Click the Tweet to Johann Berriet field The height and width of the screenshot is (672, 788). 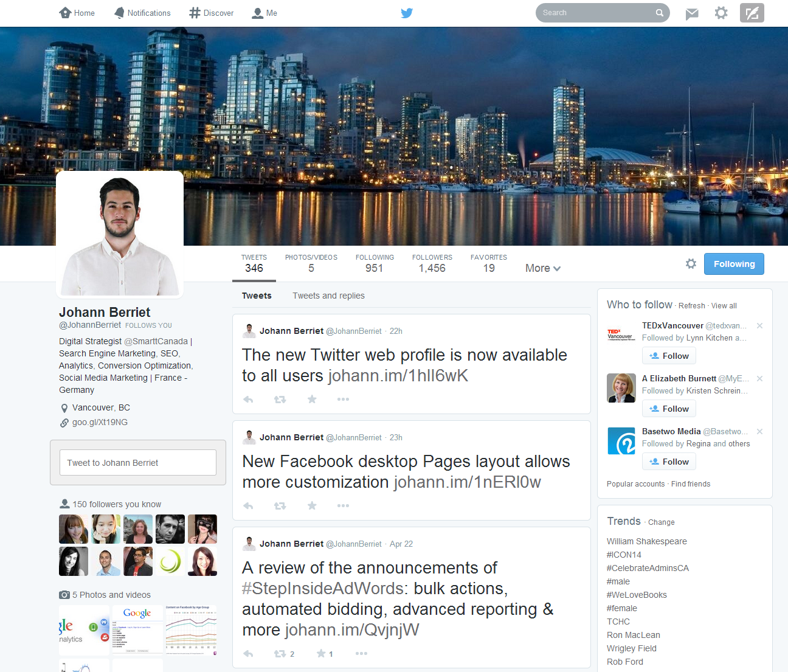click(138, 463)
